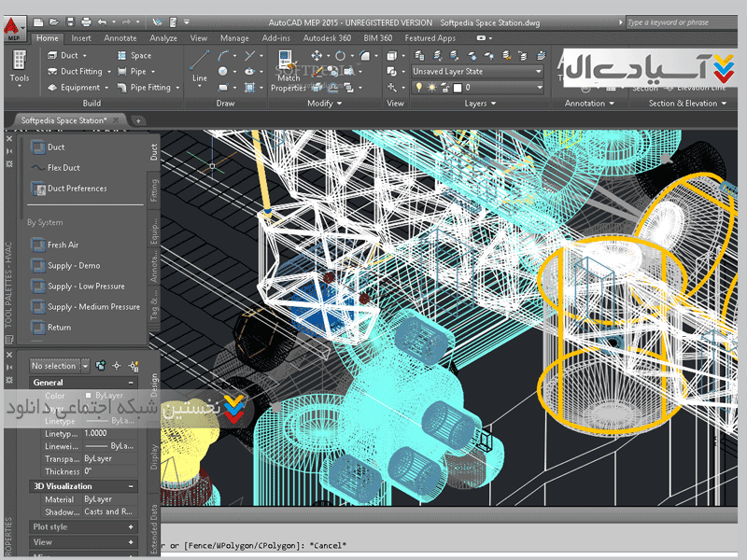Toggle the layer on/off lightbulb icon
The image size is (747, 560).
click(419, 88)
